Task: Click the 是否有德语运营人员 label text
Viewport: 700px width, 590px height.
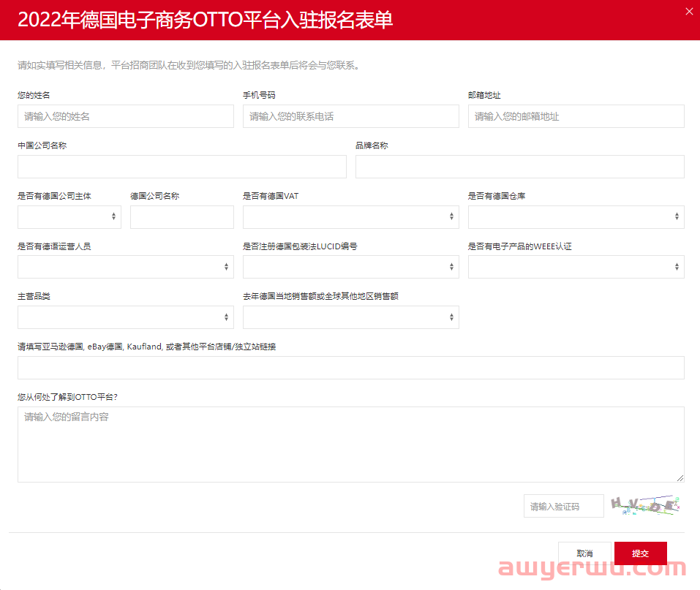Action: (x=54, y=246)
